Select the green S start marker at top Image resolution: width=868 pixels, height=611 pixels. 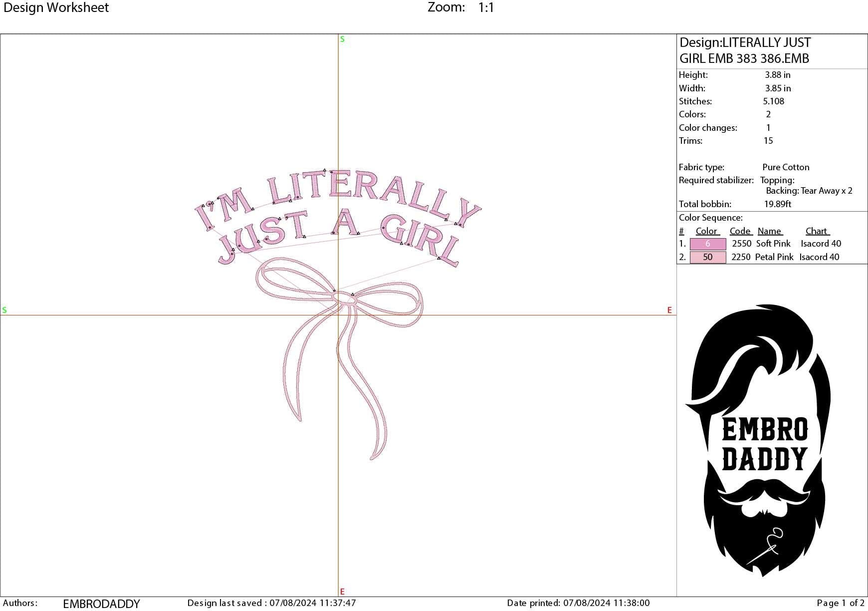tap(341, 39)
